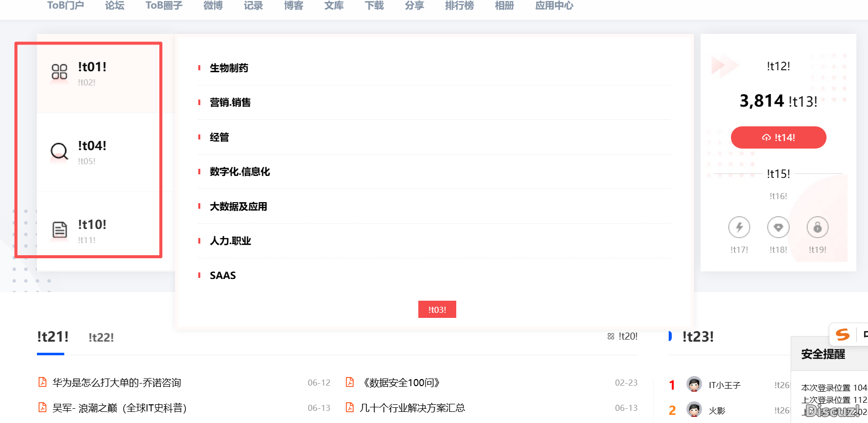Image resolution: width=868 pixels, height=423 pixels.
Task: Click the red !t03! button
Action: pos(437,309)
